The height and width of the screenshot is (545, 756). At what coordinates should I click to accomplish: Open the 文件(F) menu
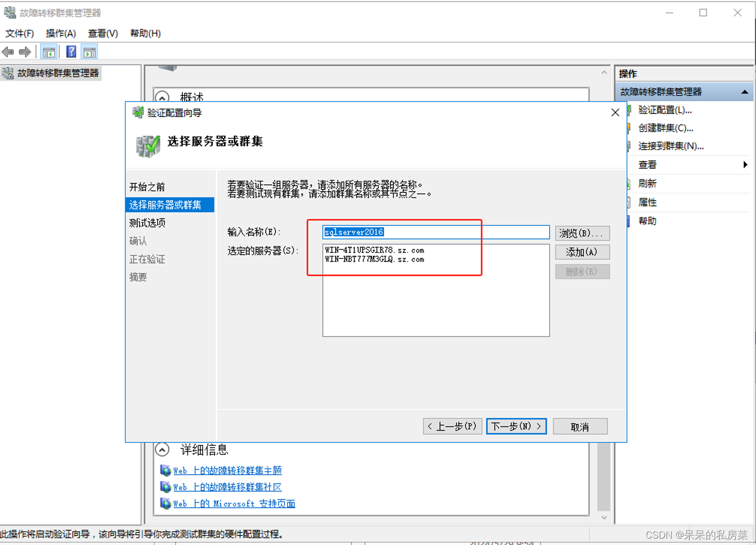pos(20,33)
